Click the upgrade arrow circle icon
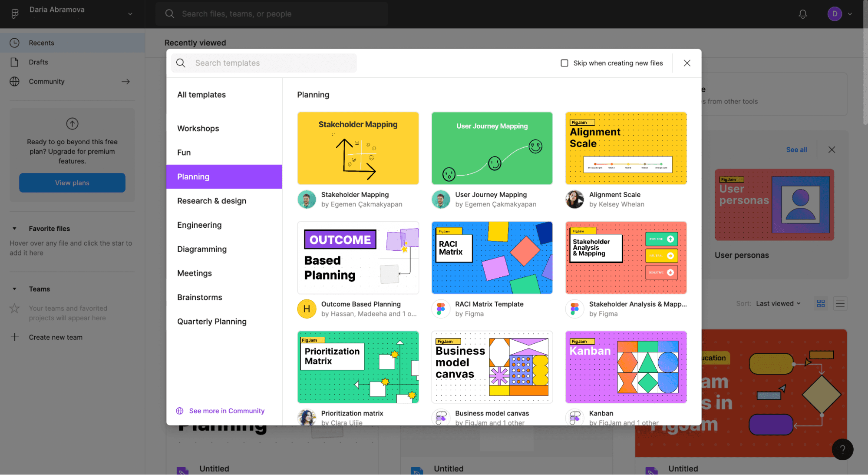The image size is (868, 475). [72, 124]
